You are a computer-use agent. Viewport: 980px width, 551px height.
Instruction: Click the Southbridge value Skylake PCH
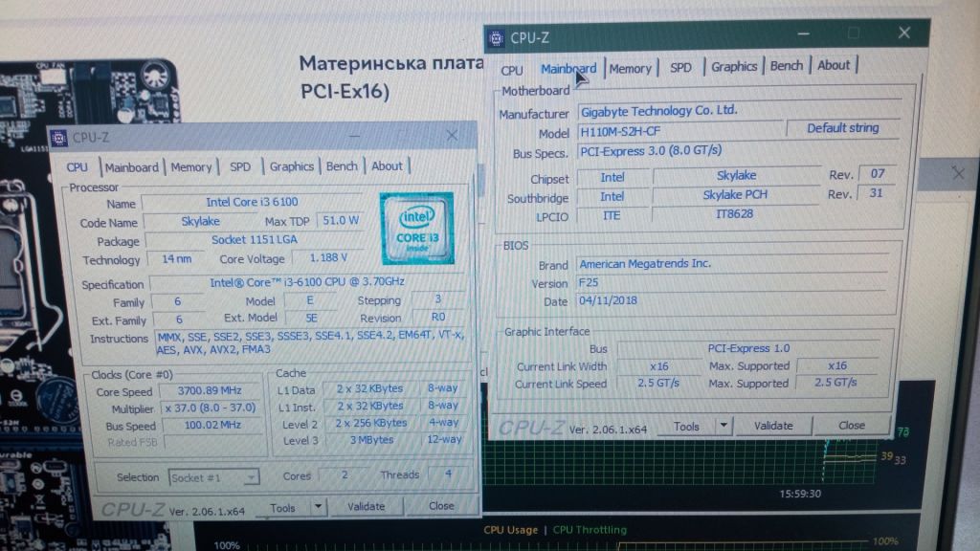pyautogui.click(x=735, y=195)
